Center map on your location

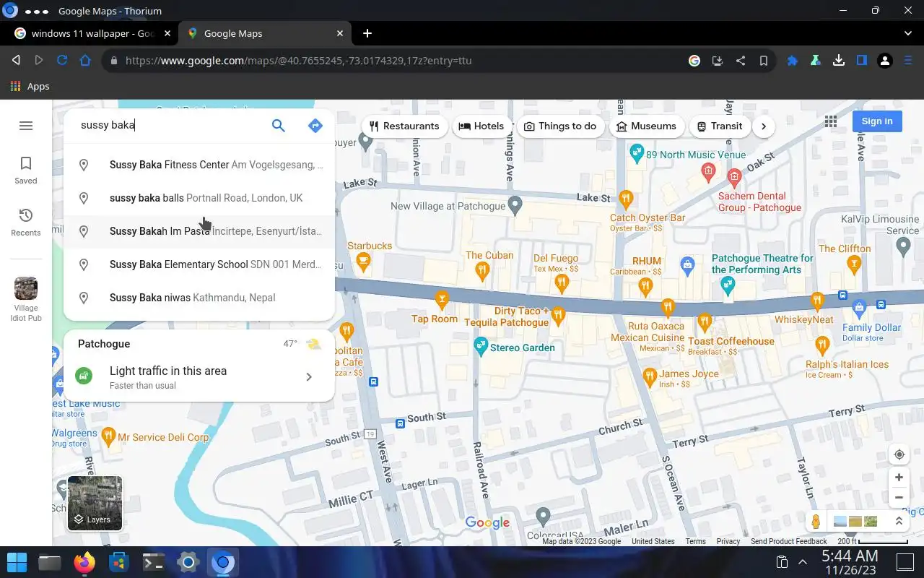tap(899, 454)
